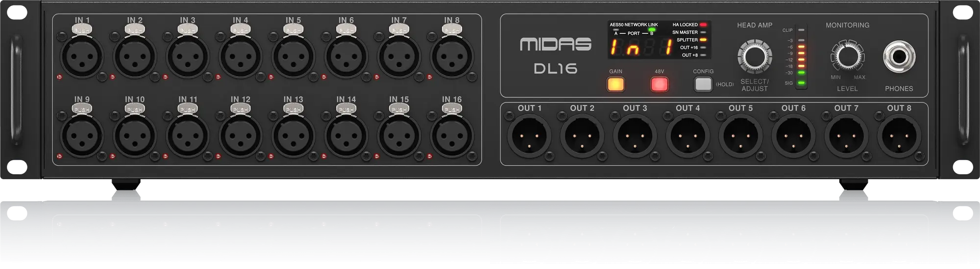Click the DL16 model label

pyautogui.click(x=556, y=69)
